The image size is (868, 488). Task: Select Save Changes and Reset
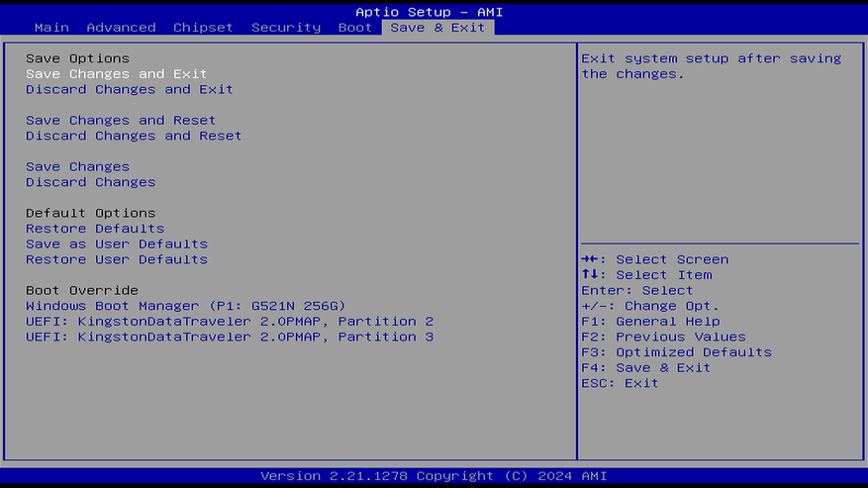point(121,120)
